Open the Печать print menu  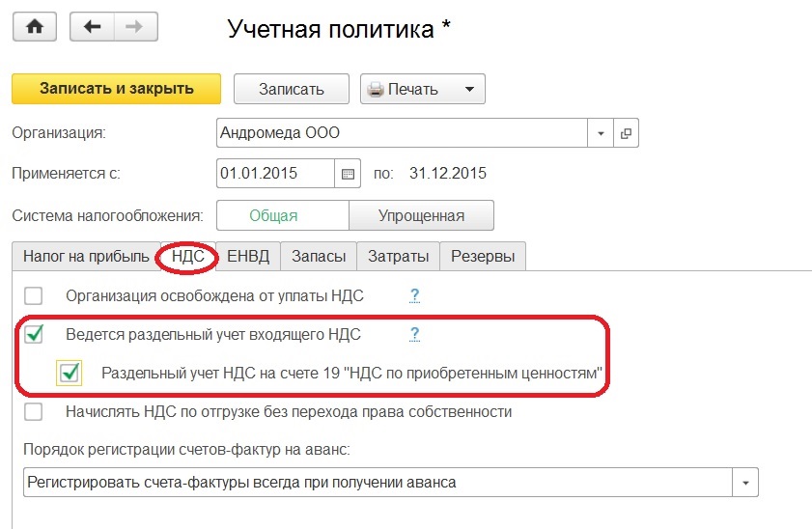pyautogui.click(x=423, y=89)
